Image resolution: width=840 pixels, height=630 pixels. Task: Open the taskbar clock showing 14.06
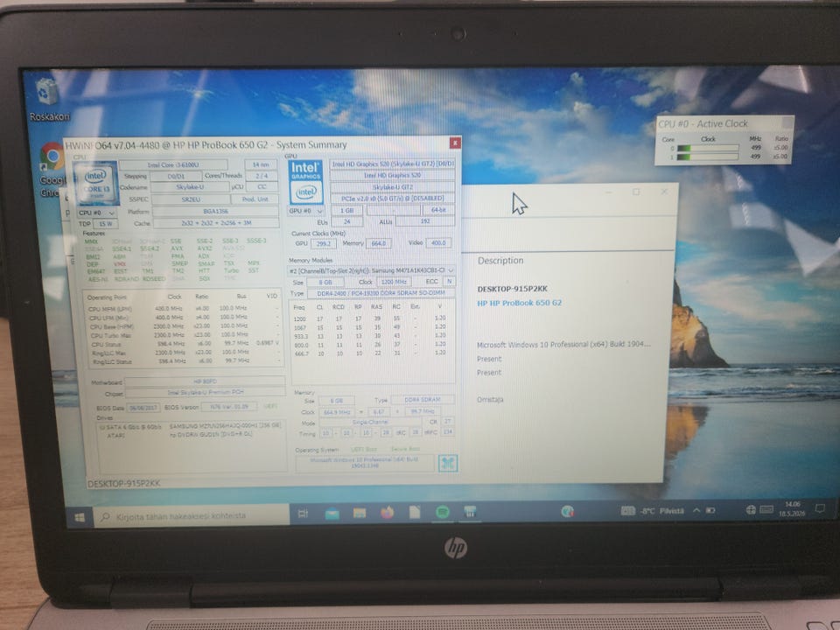[x=794, y=508]
